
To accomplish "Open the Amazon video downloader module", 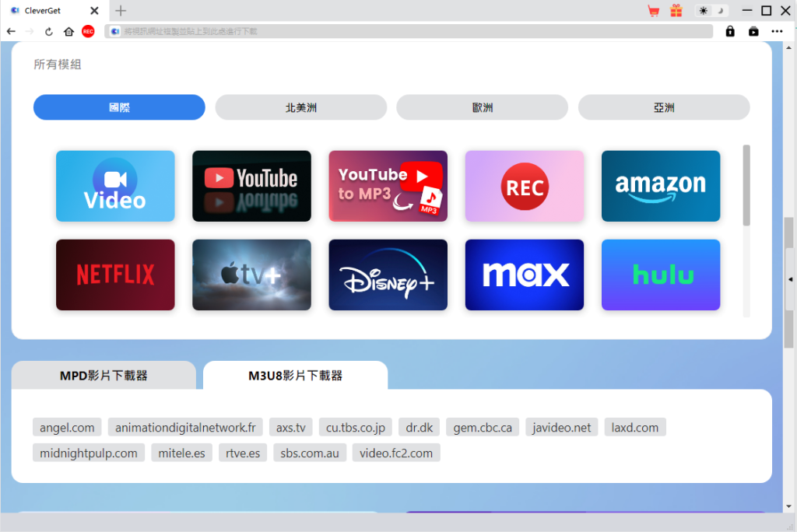I will click(660, 186).
